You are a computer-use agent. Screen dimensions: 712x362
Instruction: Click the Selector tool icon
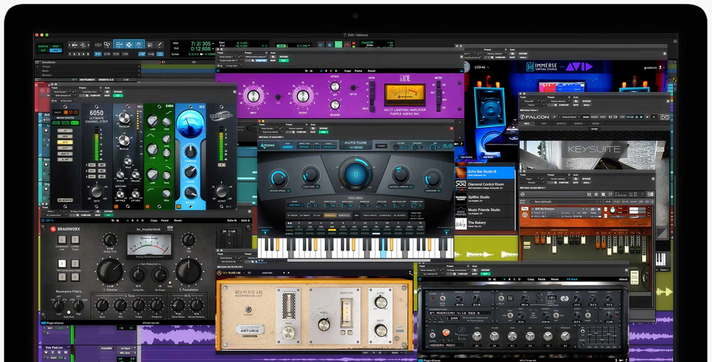[x=129, y=45]
